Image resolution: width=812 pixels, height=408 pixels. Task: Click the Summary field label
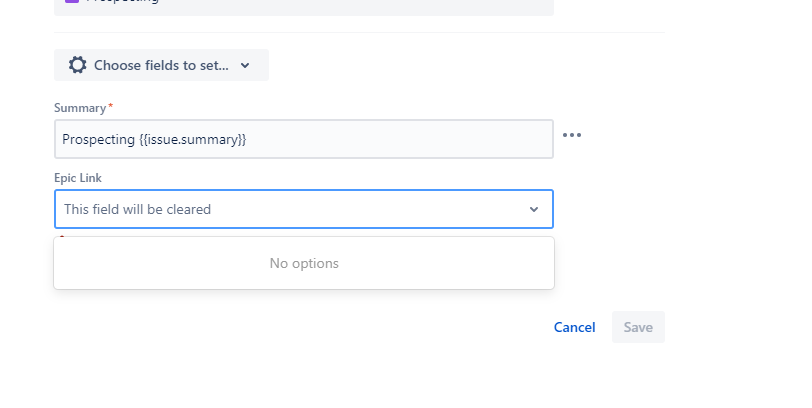[x=80, y=108]
